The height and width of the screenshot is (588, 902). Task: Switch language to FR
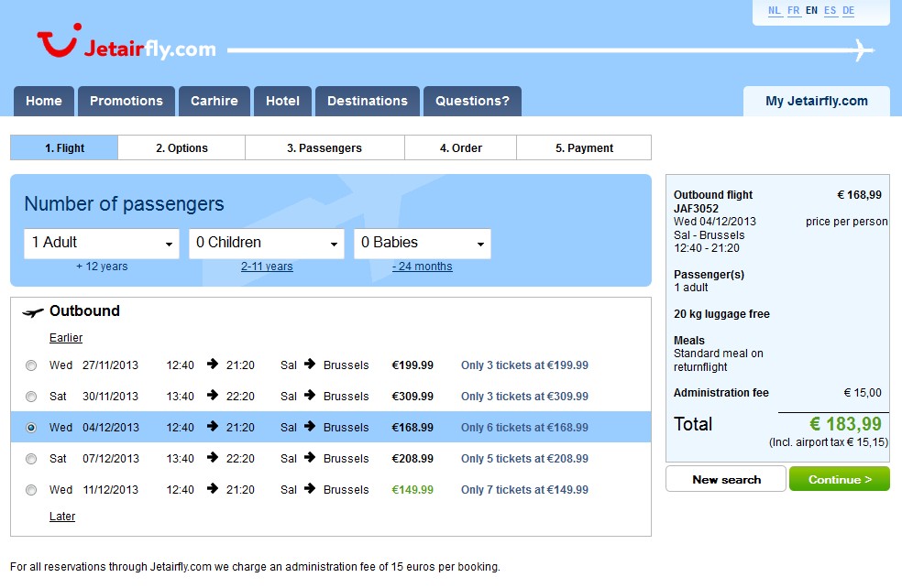[x=794, y=10]
